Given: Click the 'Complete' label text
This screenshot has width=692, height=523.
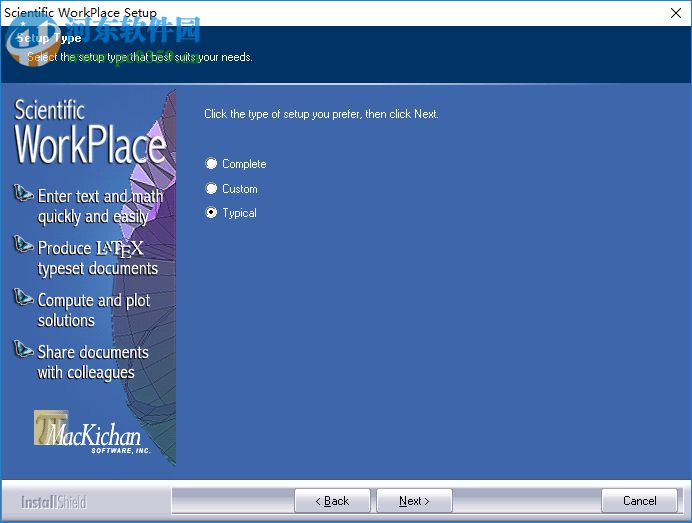Looking at the screenshot, I should tap(244, 164).
